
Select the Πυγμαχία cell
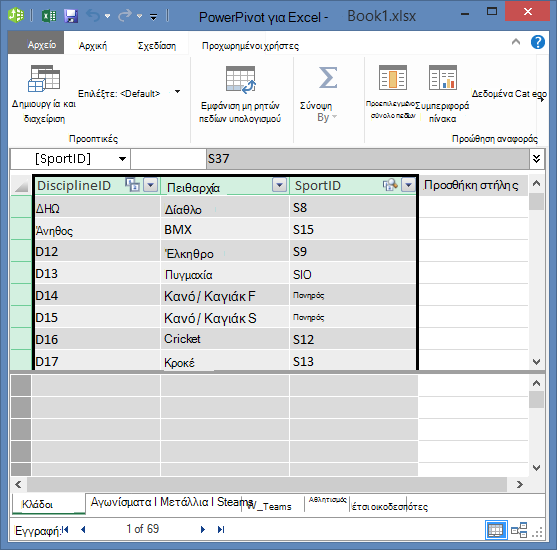click(225, 274)
